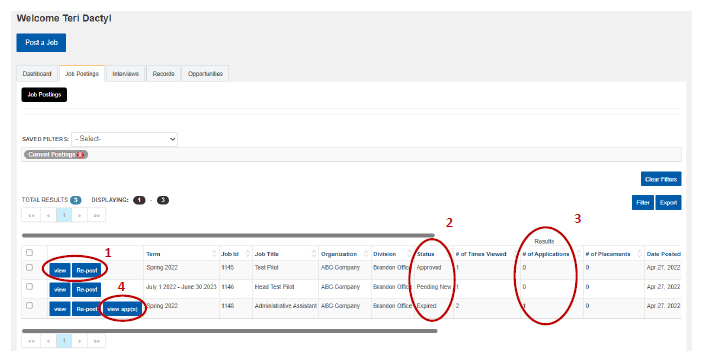710x362 pixels.
Task: View applications for Administrative Assistant
Action: click(122, 309)
